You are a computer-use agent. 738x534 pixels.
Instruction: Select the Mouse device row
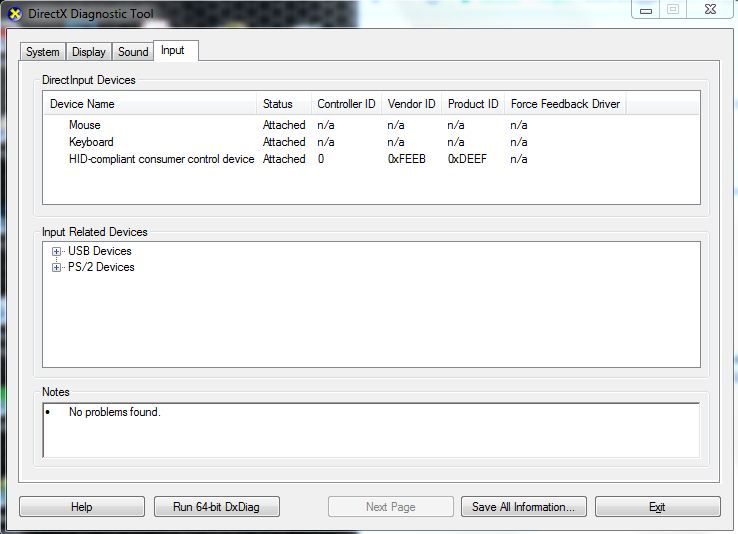tap(371, 125)
